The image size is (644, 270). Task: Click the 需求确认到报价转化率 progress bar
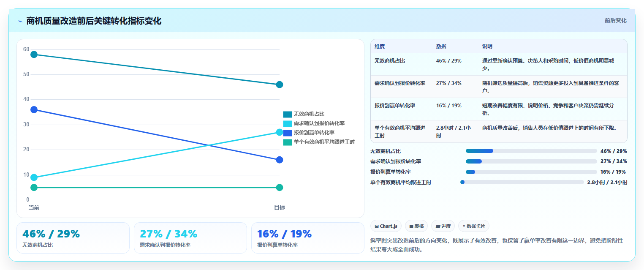point(531,161)
